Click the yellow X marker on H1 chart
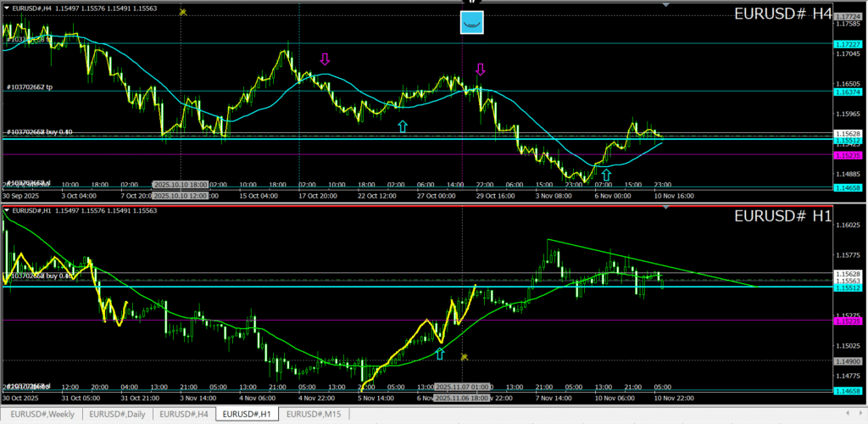Viewport: 868px width, 424px height. [464, 357]
